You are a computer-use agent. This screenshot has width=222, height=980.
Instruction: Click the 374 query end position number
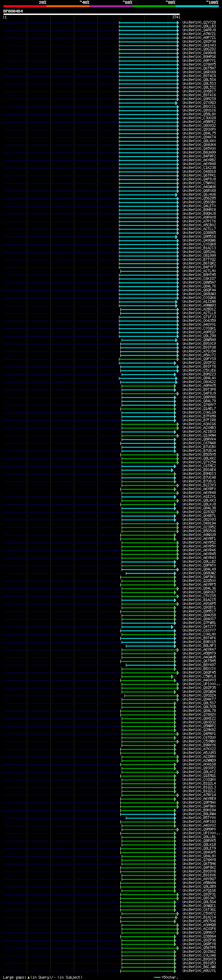coord(175,17)
